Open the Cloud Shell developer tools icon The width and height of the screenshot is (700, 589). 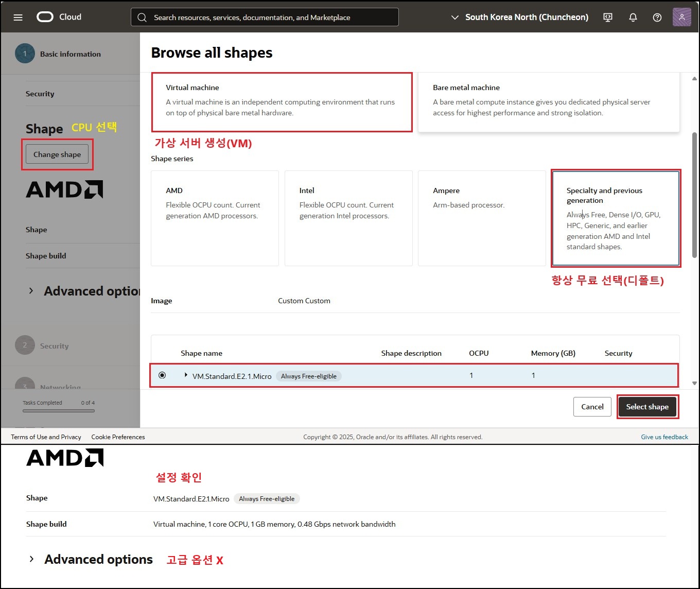click(608, 17)
